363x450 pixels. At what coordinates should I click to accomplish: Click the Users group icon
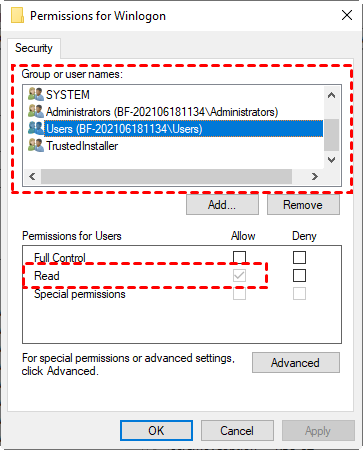pos(36,128)
